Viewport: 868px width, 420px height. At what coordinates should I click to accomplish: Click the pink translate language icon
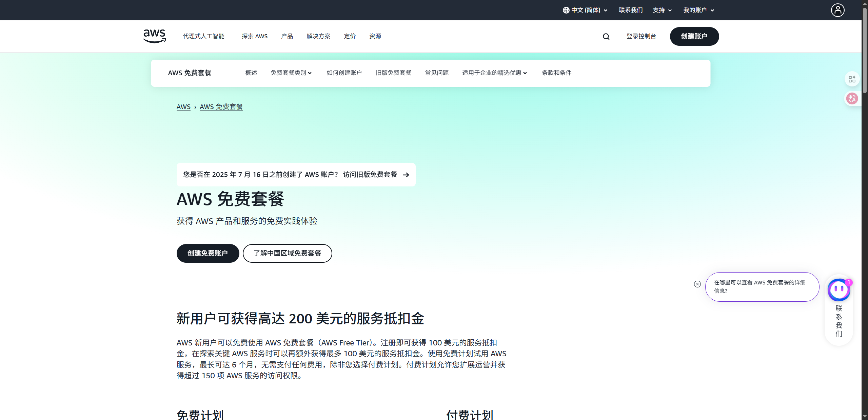tap(852, 99)
